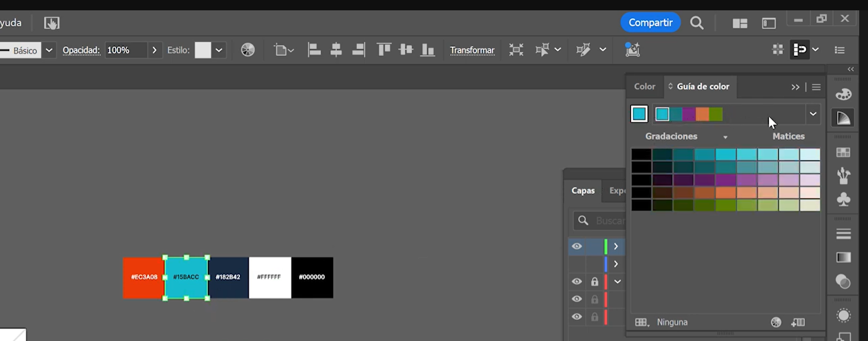Select the orange #EC3A08 swatch on canvas

tap(143, 277)
